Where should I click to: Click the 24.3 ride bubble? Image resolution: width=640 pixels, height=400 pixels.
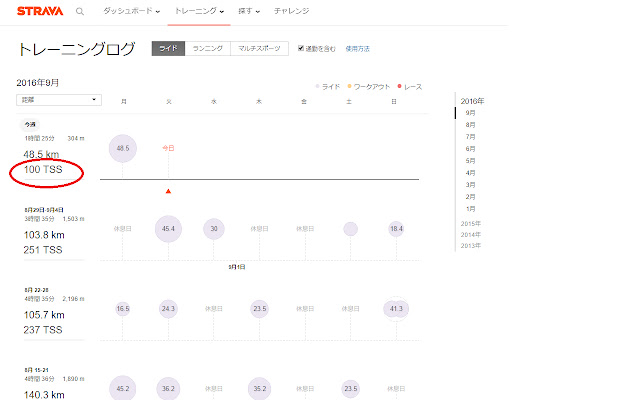[168, 309]
